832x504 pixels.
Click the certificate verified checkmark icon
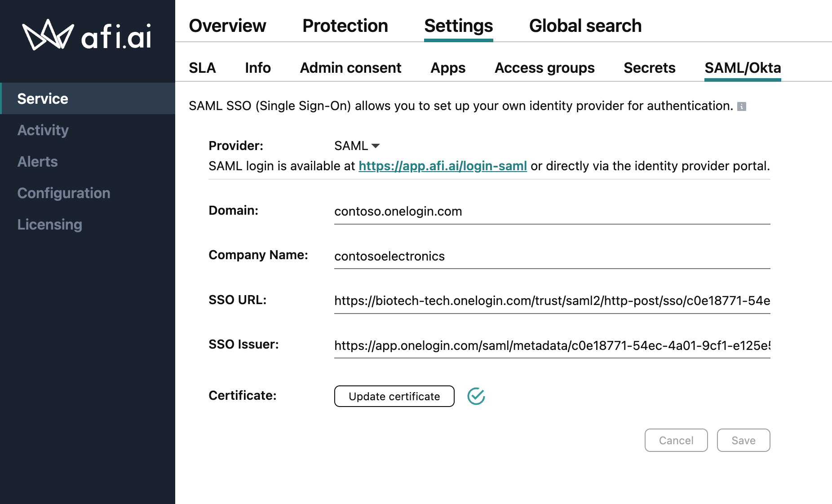476,396
